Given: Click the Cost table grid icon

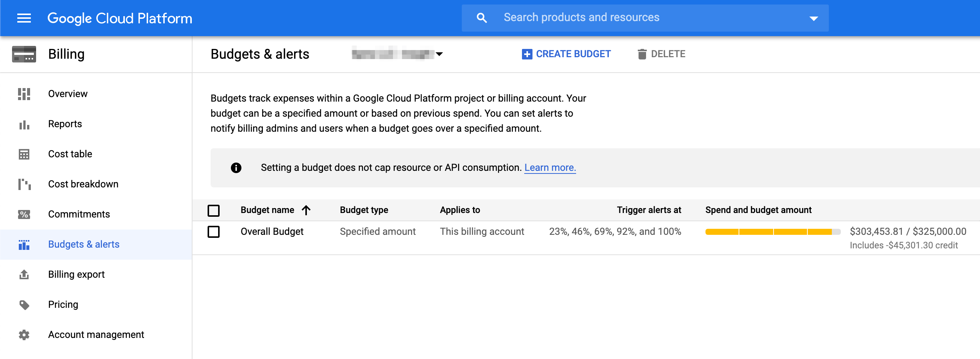Looking at the screenshot, I should [x=24, y=154].
